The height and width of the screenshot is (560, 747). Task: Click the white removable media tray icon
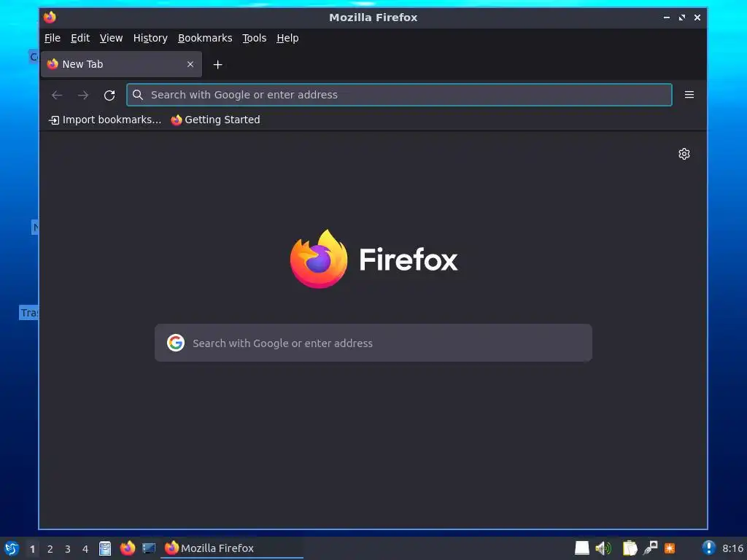[x=581, y=548]
